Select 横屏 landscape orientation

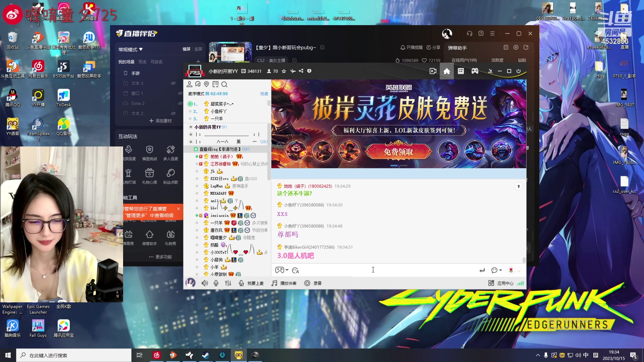tap(186, 49)
